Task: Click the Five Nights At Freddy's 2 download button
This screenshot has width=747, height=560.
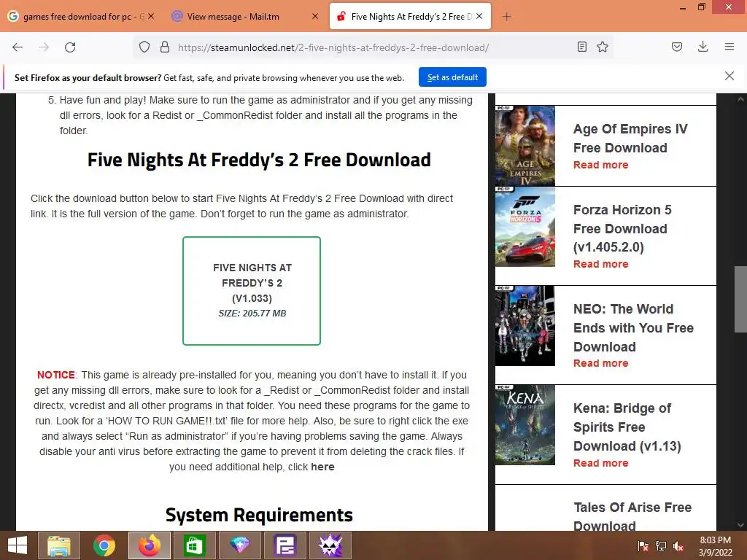Action: tap(252, 290)
